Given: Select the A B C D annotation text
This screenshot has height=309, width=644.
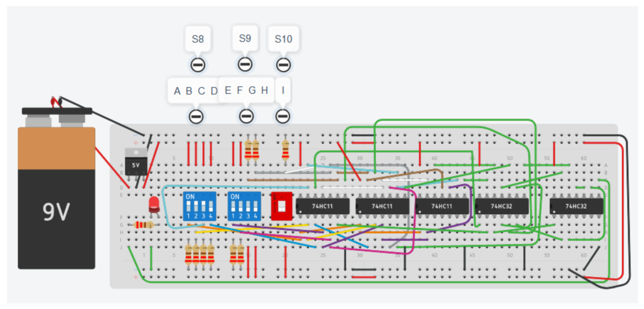Looking at the screenshot, I should [x=195, y=91].
